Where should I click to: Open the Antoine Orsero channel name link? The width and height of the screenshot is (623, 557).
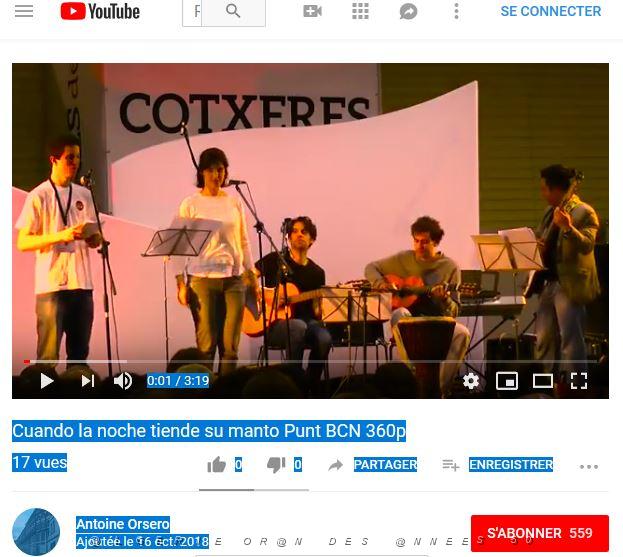point(123,524)
